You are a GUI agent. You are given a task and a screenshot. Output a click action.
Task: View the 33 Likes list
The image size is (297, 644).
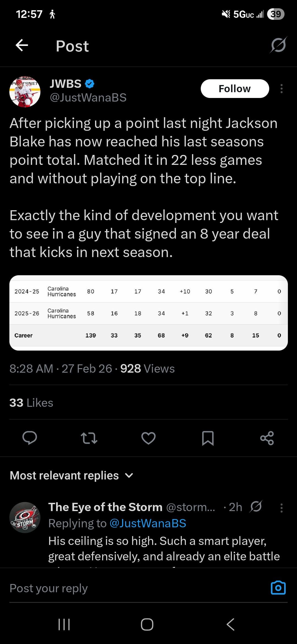click(x=31, y=403)
